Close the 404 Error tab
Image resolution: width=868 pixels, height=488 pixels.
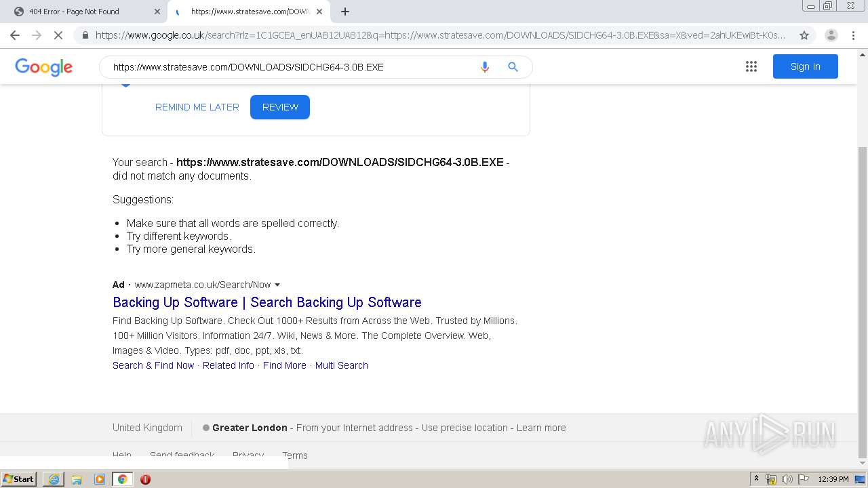click(157, 12)
